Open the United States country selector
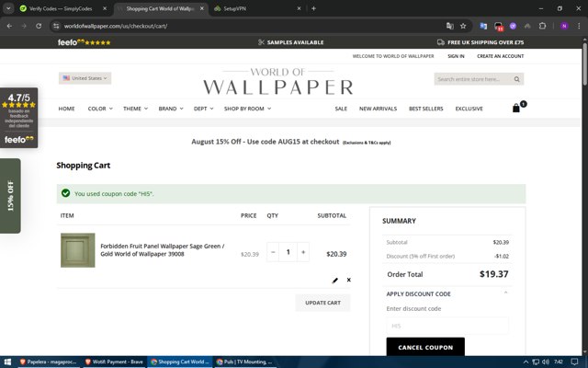The image size is (588, 368). pos(85,78)
